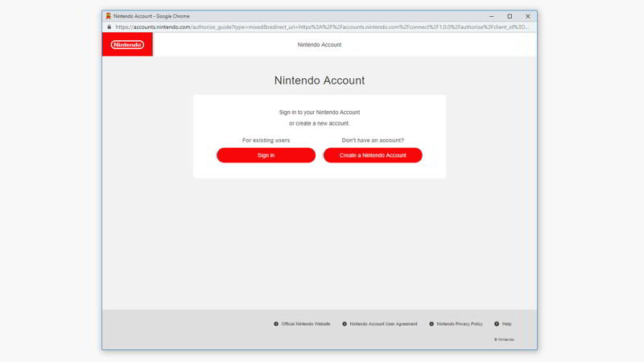
Task: Click the Mario favicon in title bar
Action: coord(109,16)
